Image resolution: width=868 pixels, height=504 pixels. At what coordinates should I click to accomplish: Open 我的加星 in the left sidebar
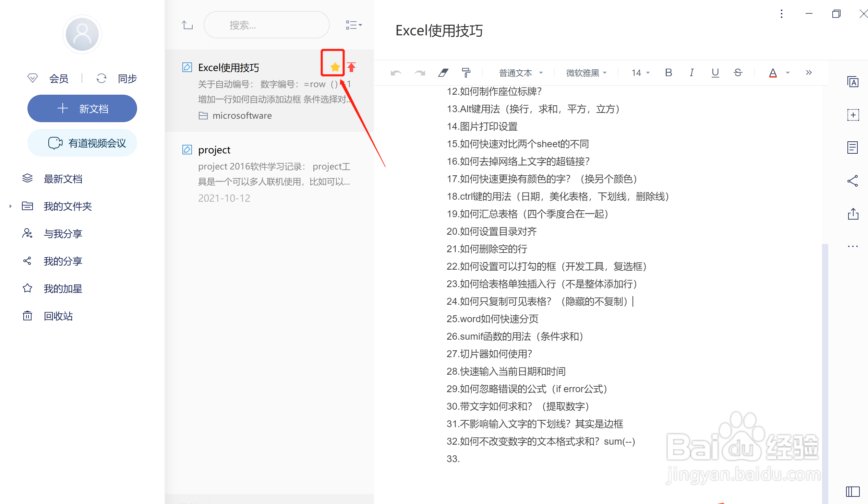coord(63,289)
